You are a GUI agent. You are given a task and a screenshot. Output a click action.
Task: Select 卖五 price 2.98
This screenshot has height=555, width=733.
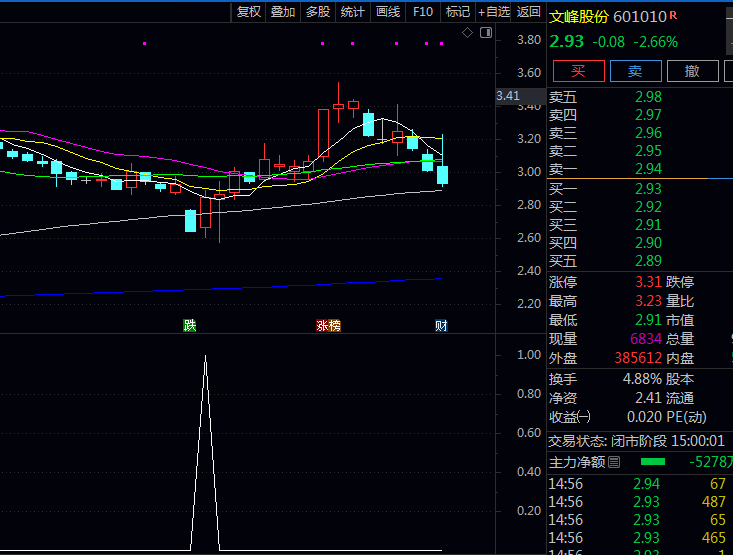click(x=648, y=97)
